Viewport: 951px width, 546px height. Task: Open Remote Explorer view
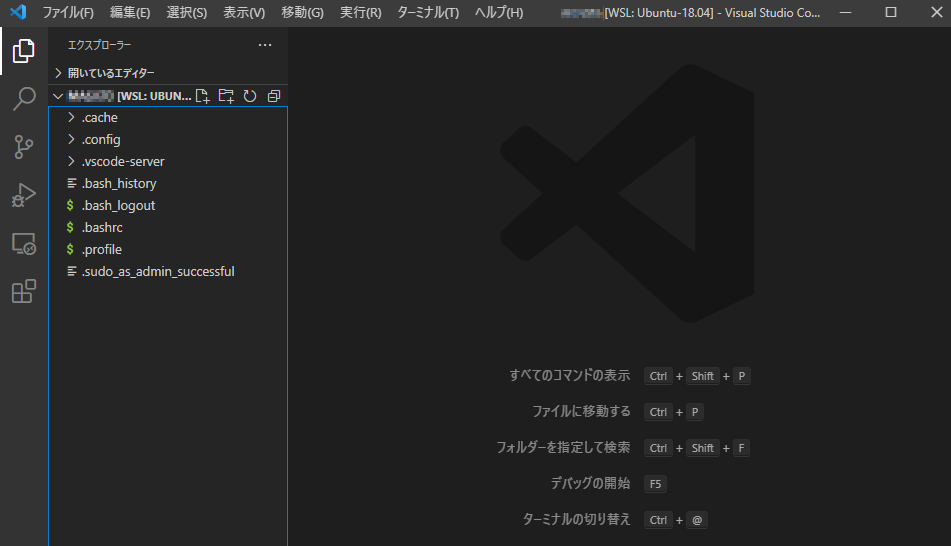24,244
